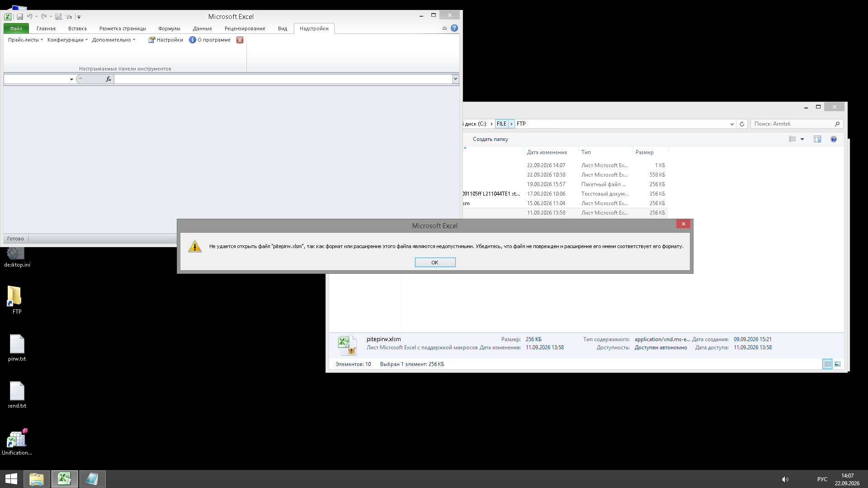Click Создать папку in Explorer
The height and width of the screenshot is (488, 868).
(x=490, y=139)
